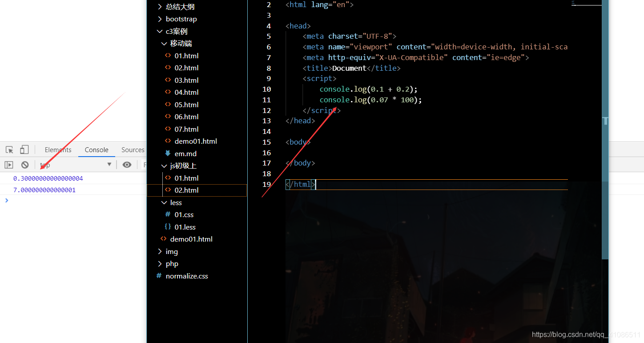Image resolution: width=644 pixels, height=343 pixels.
Task: Select highlighted 02.html under js初级上
Action: (x=197, y=190)
